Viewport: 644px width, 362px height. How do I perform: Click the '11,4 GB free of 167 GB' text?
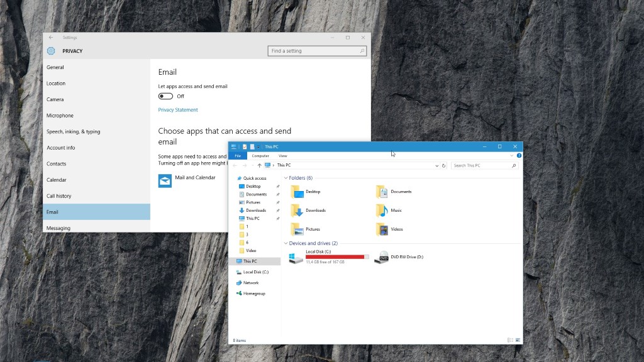(x=325, y=262)
